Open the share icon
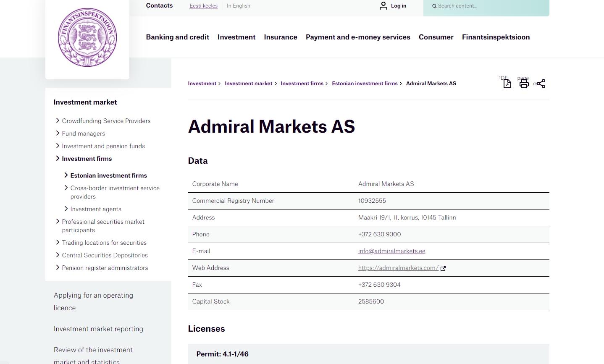This screenshot has width=604, height=364. [x=541, y=84]
